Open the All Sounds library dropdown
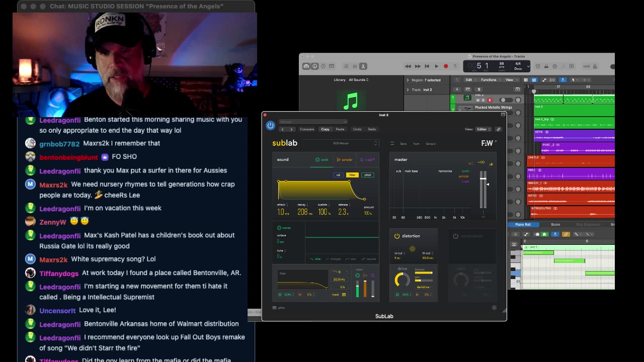 (358, 80)
